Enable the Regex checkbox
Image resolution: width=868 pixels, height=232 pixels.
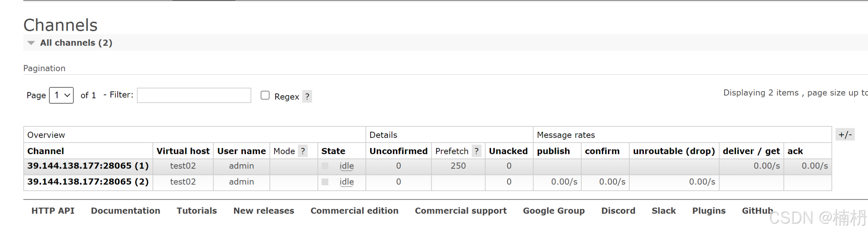265,95
